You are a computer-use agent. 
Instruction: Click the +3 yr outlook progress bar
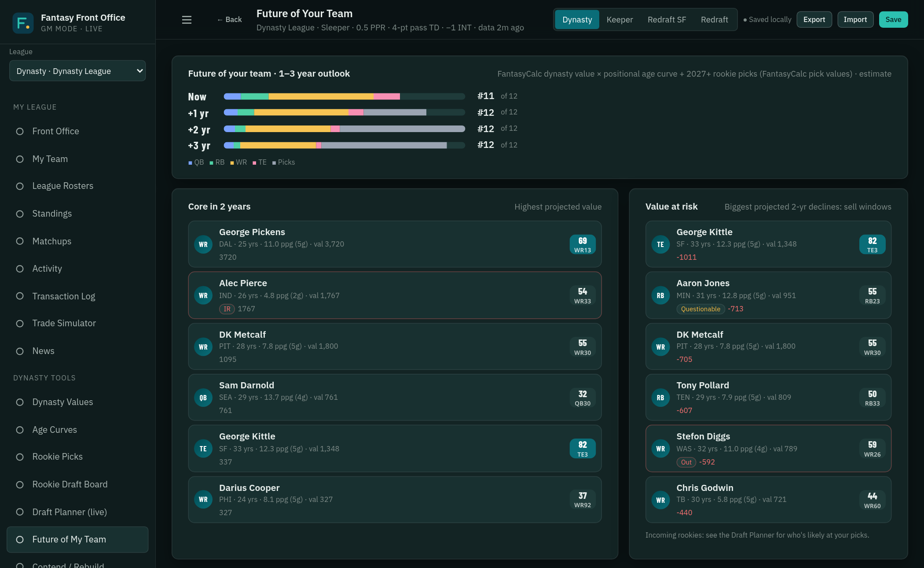point(345,145)
